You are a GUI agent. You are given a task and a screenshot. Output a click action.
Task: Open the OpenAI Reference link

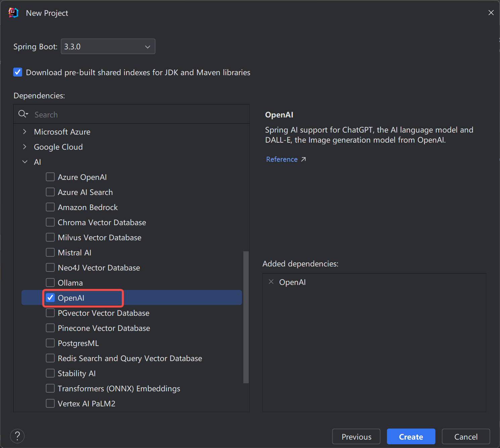pos(282,159)
